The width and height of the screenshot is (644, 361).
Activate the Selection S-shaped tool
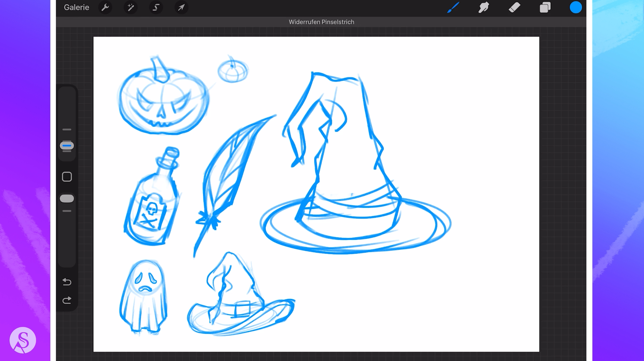coord(156,7)
